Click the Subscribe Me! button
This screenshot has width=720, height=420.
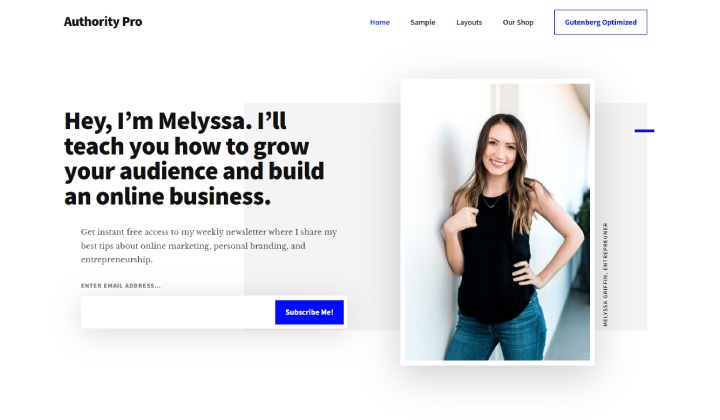[309, 312]
